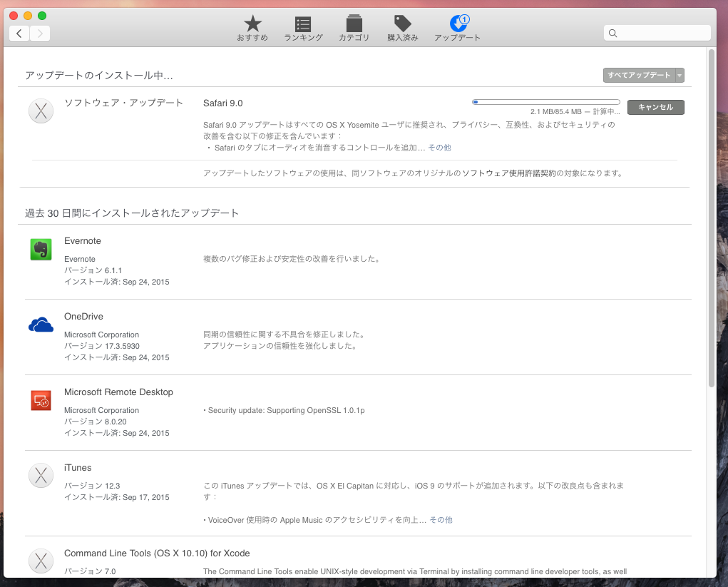728x587 pixels.
Task: Click the Safari 9.0 update title
Action: (223, 103)
